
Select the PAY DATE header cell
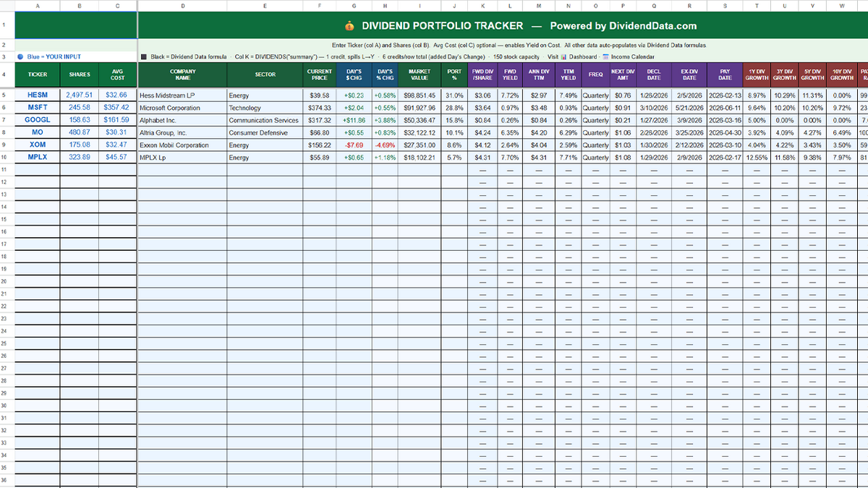[724, 74]
